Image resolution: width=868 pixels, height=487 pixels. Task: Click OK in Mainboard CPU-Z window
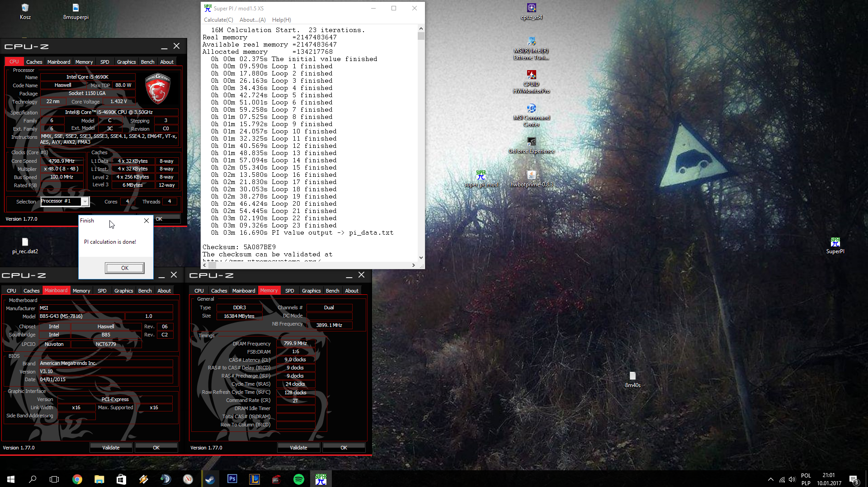click(x=156, y=448)
